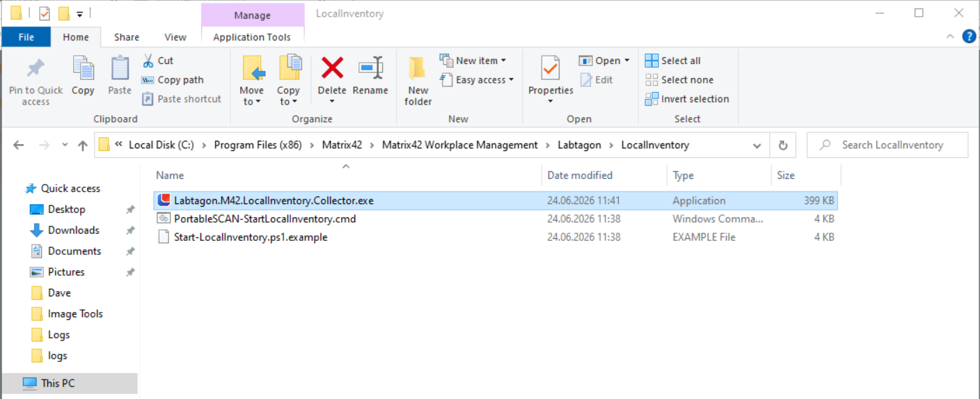980x399 pixels.
Task: Open the Application Tools tab
Action: coord(252,37)
